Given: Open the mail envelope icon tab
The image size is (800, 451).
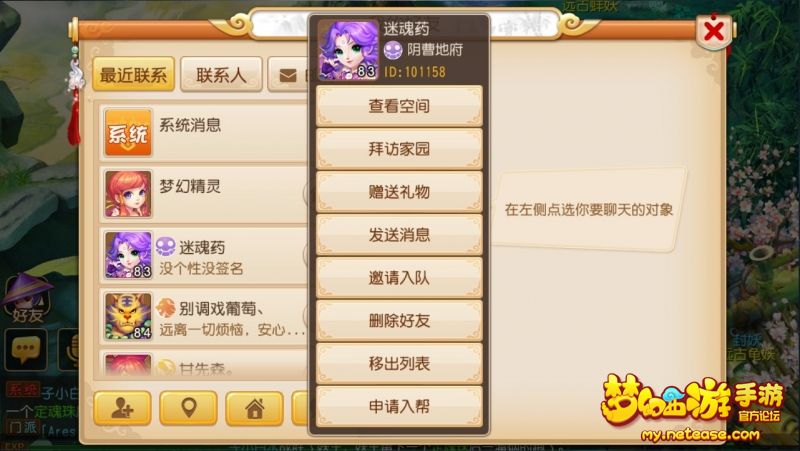Looking at the screenshot, I should tap(288, 75).
